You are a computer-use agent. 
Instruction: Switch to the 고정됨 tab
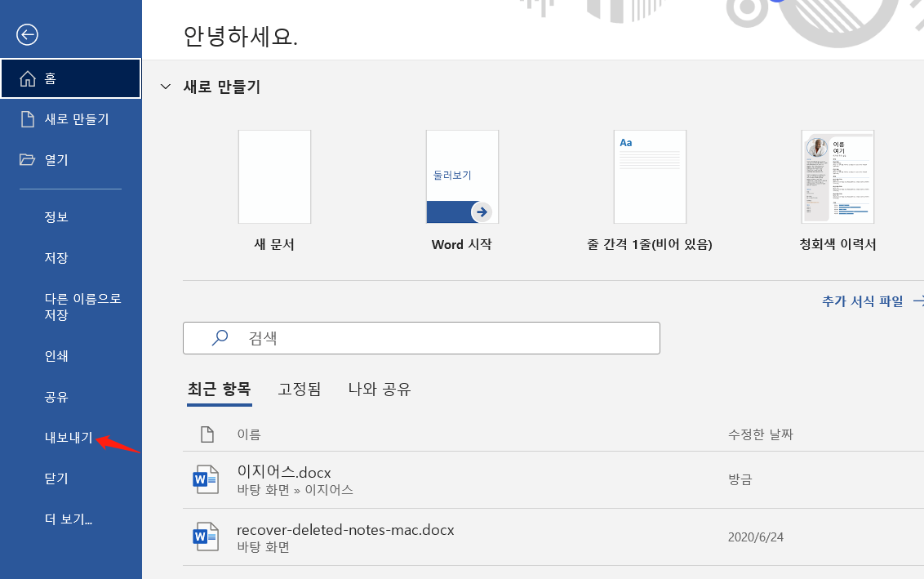(x=300, y=390)
